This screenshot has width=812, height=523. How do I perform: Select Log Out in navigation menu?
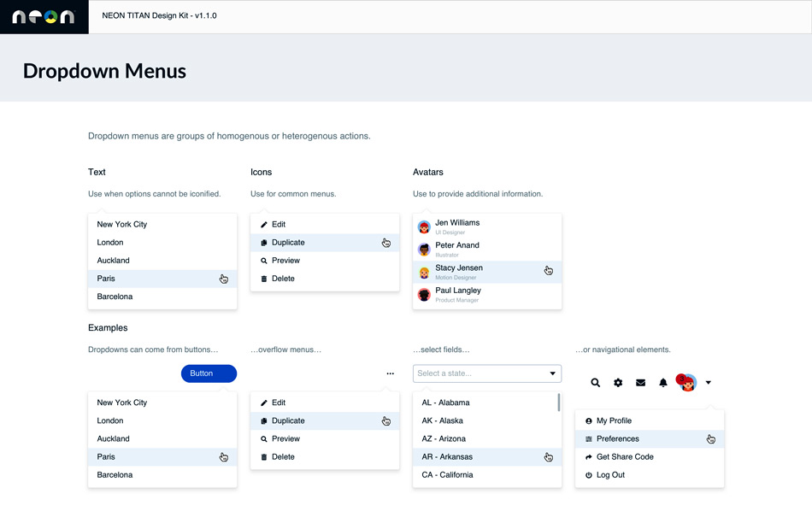tap(610, 475)
